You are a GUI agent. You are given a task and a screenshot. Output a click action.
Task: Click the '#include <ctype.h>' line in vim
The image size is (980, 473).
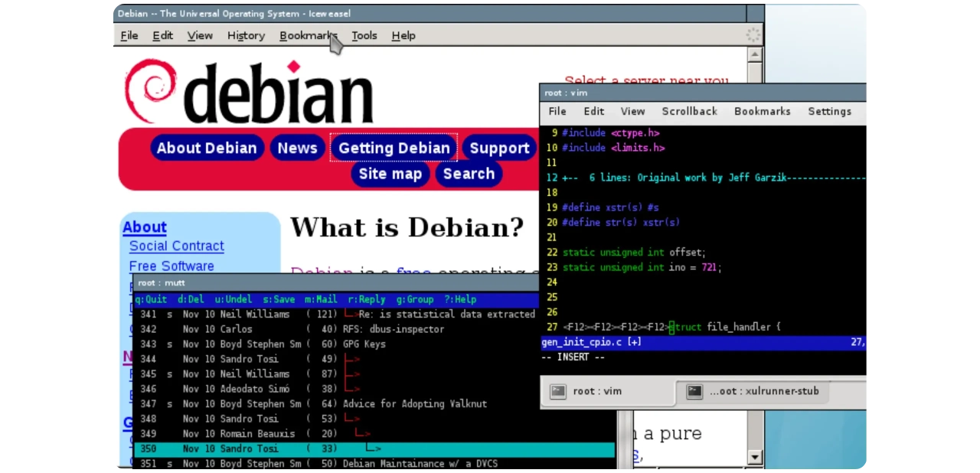pos(611,133)
